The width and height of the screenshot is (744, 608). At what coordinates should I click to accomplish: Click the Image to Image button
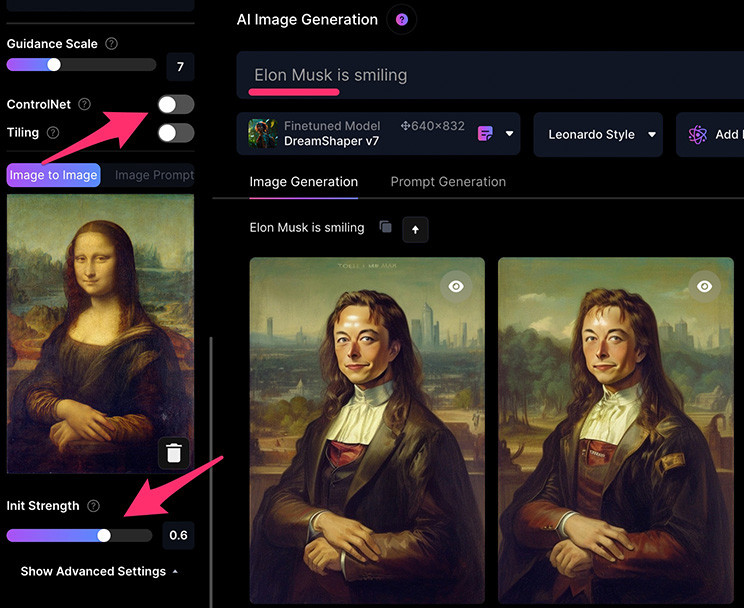point(54,175)
